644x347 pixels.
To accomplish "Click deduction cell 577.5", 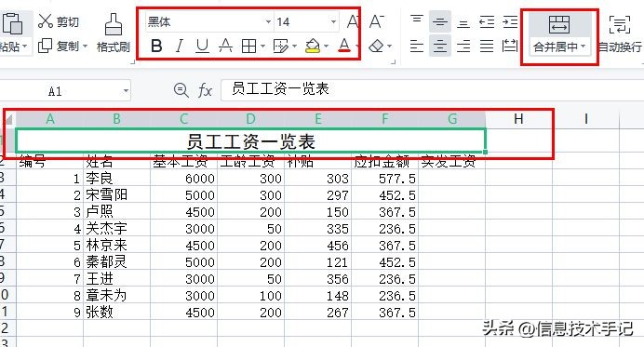I will click(x=384, y=178).
